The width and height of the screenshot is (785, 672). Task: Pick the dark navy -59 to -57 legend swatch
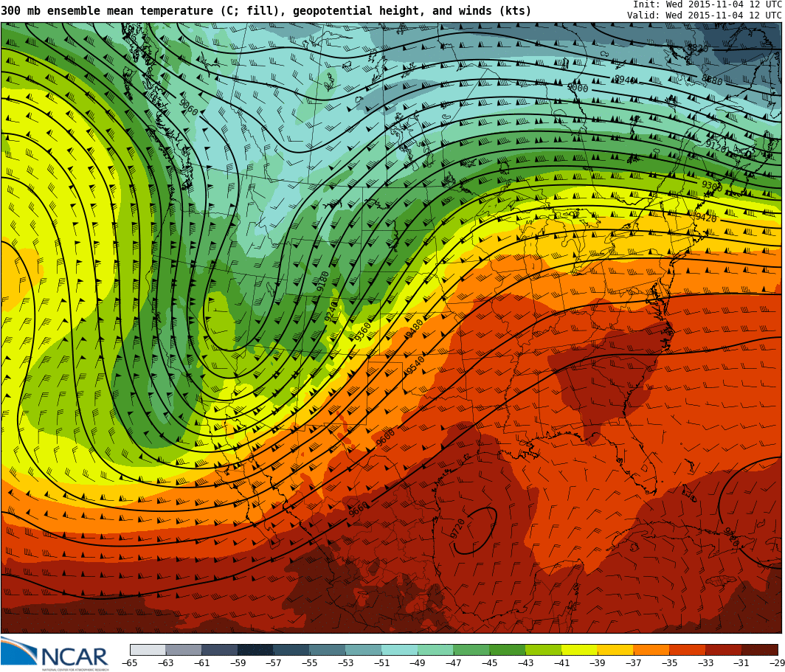coord(256,649)
